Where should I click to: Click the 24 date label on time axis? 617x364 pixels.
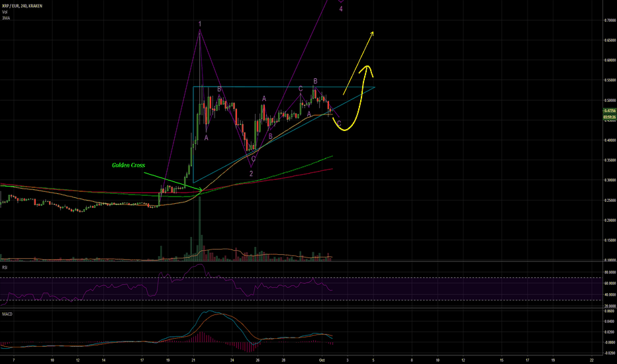pos(232,360)
